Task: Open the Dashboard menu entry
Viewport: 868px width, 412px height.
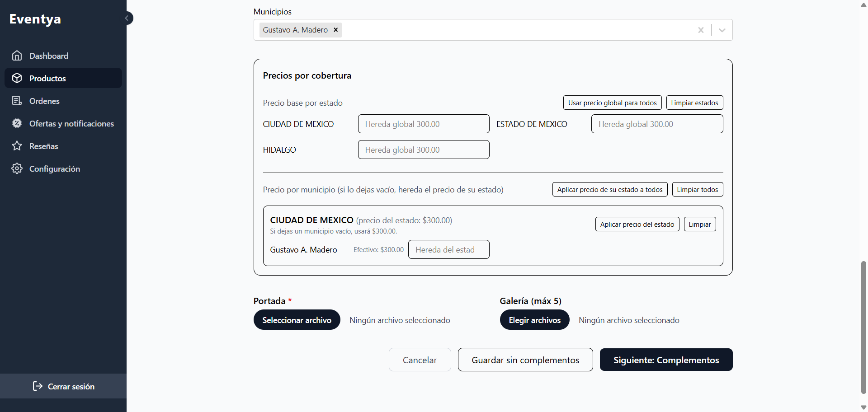Action: click(48, 56)
